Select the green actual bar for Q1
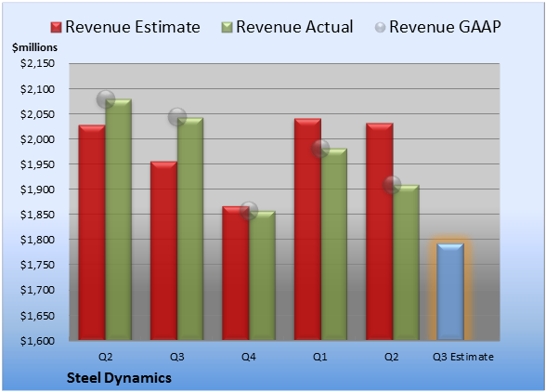The height and width of the screenshot is (392, 546). pos(334,244)
